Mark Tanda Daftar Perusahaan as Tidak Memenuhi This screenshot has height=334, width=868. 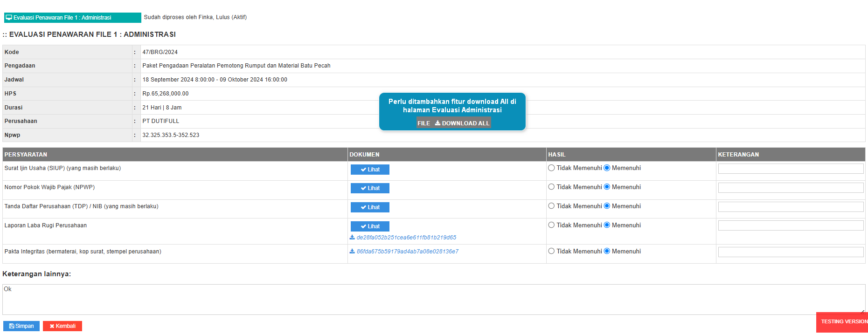(x=551, y=206)
